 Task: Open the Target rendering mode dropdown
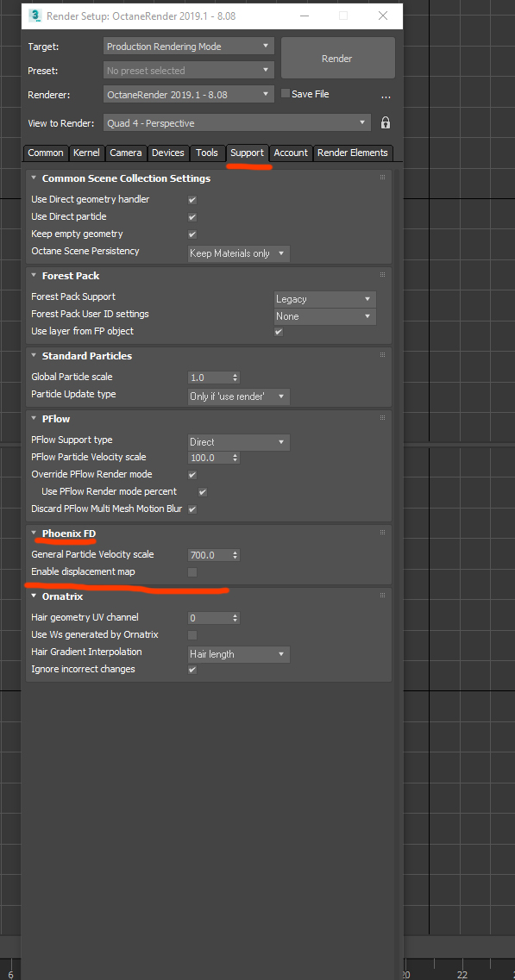188,47
